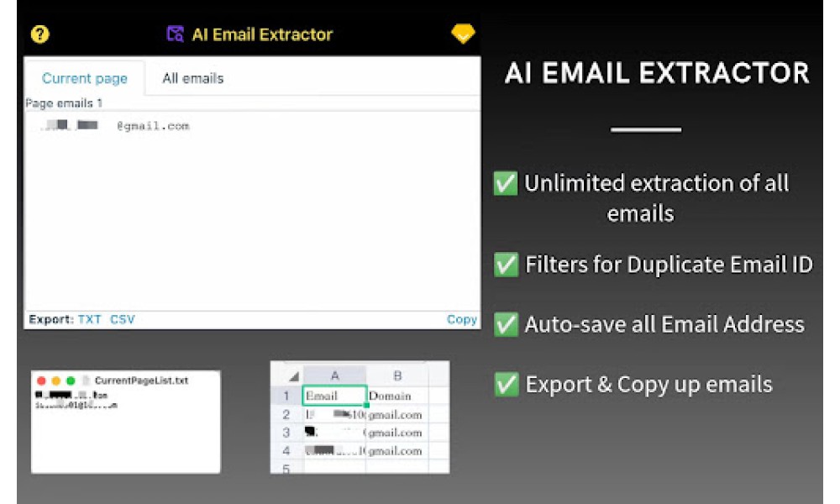
Task: Select column B header in spreadsheet
Action: click(x=397, y=375)
